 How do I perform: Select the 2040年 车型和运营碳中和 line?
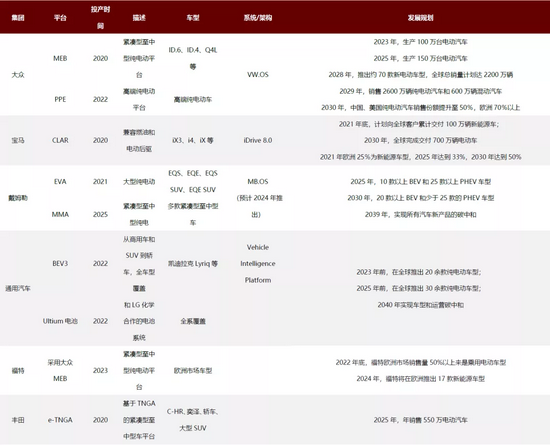point(421,305)
